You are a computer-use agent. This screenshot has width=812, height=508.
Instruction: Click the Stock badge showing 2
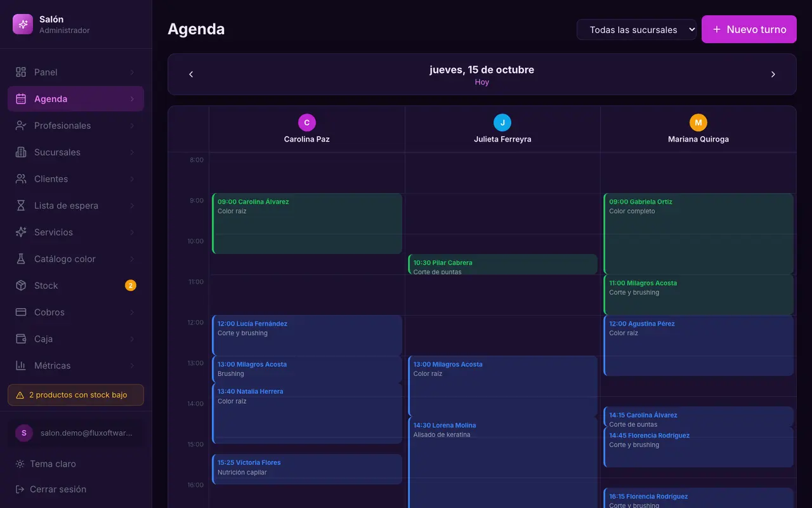click(131, 286)
